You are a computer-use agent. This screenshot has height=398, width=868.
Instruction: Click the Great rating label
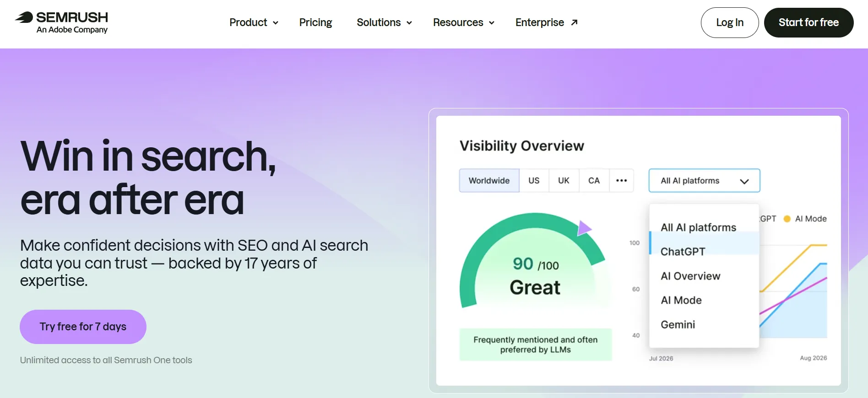click(535, 287)
